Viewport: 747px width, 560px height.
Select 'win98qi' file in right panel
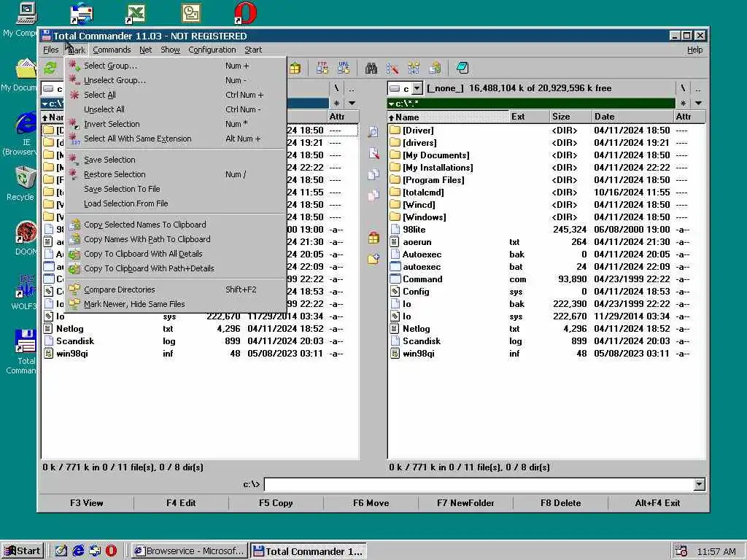click(x=418, y=354)
